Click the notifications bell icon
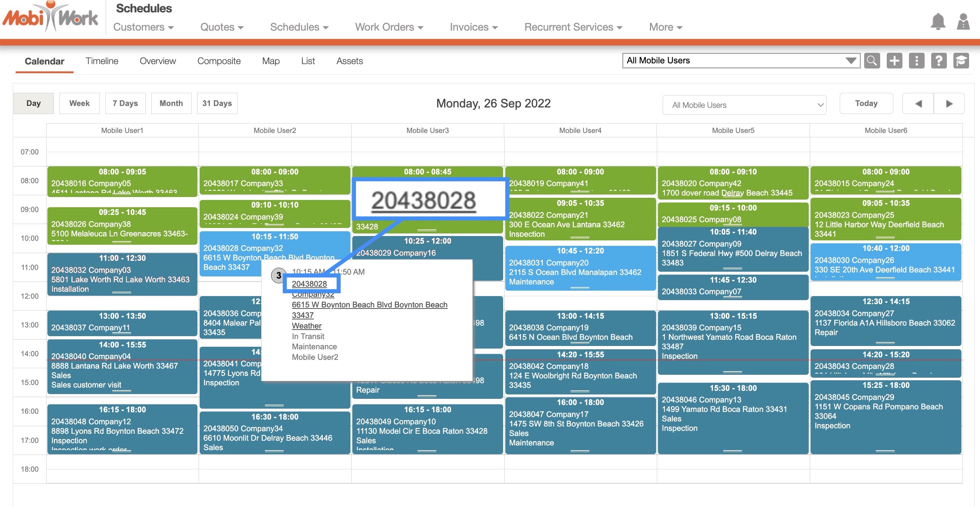The width and height of the screenshot is (980, 507). (937, 21)
